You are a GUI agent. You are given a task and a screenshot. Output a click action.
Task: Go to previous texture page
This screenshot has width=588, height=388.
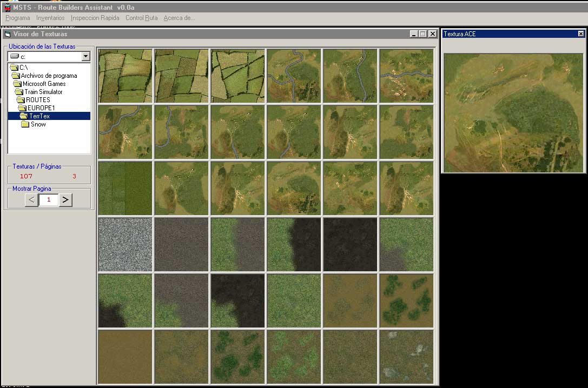click(x=31, y=200)
